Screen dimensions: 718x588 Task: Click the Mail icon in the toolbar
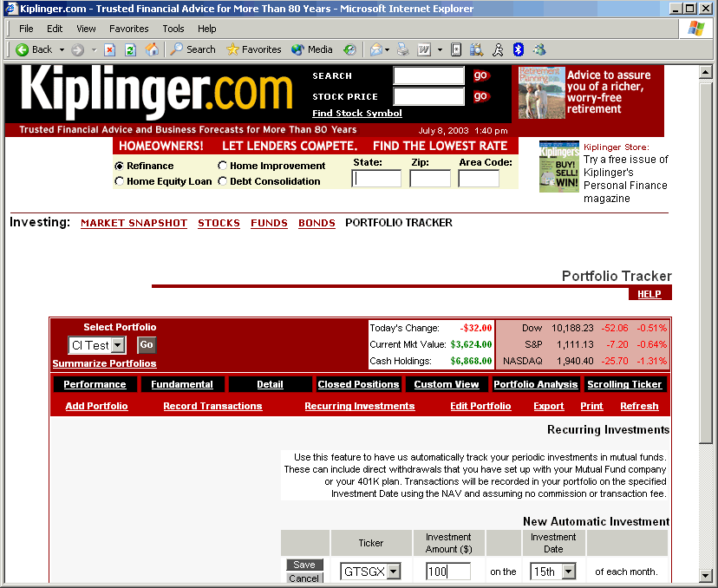click(x=375, y=49)
